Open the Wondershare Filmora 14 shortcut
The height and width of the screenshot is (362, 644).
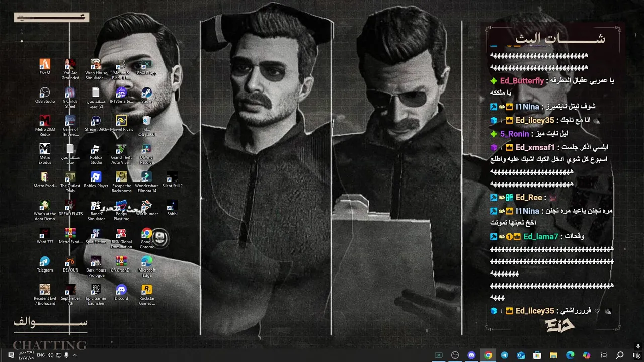click(146, 182)
